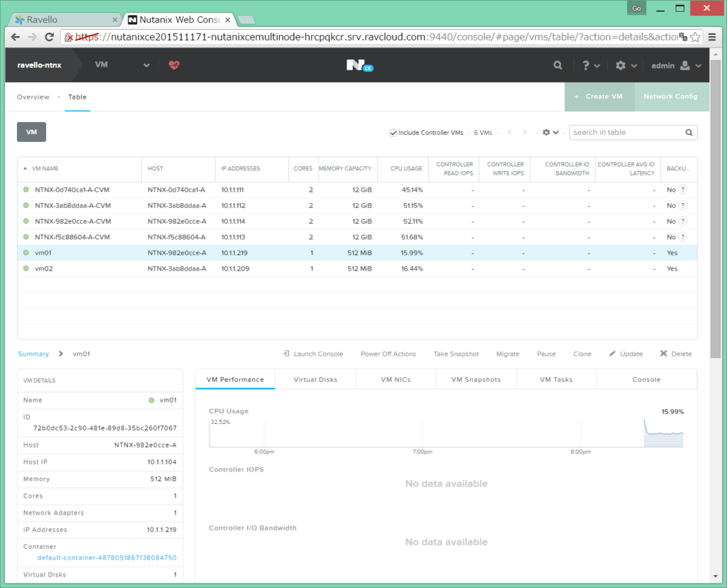727x588 pixels.
Task: Open the VM NICs tab
Action: coord(395,379)
